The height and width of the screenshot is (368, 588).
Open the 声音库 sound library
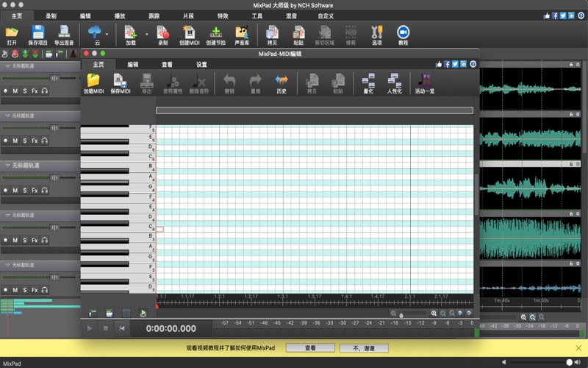point(242,34)
